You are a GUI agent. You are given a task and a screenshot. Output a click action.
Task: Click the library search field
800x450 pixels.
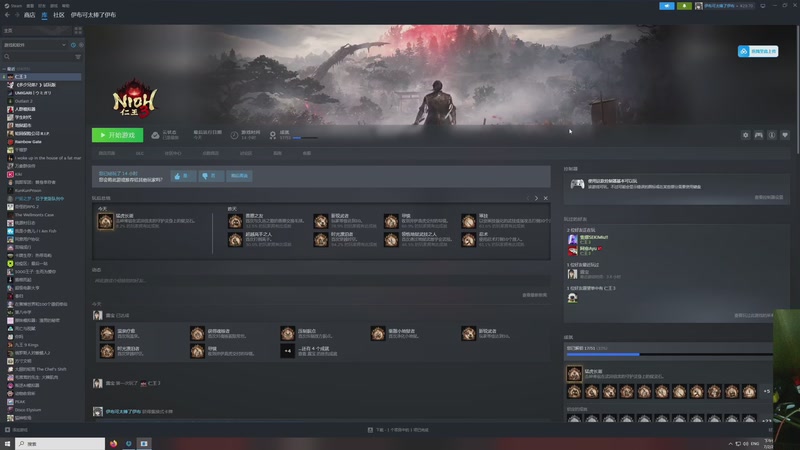click(x=38, y=57)
